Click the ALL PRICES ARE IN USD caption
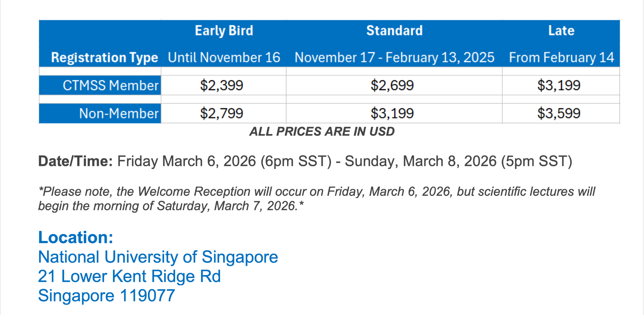This screenshot has height=315, width=644. point(322,132)
